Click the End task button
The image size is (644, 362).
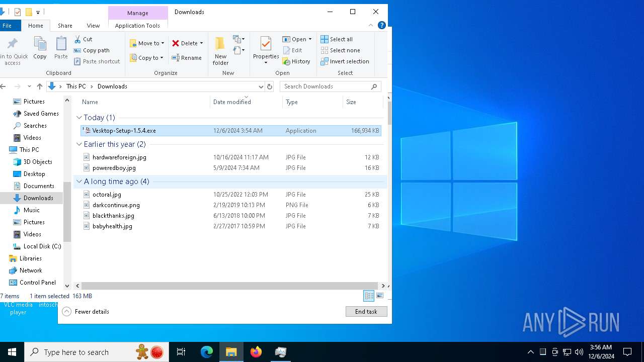(366, 312)
